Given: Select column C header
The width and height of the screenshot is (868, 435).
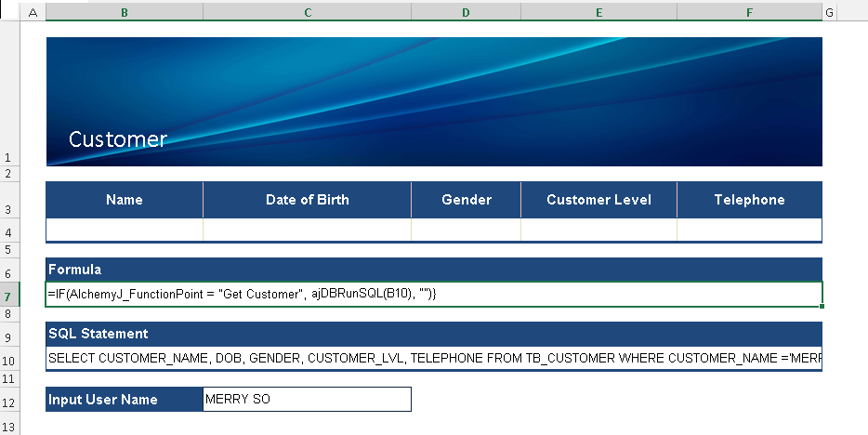Looking at the screenshot, I should 307,12.
